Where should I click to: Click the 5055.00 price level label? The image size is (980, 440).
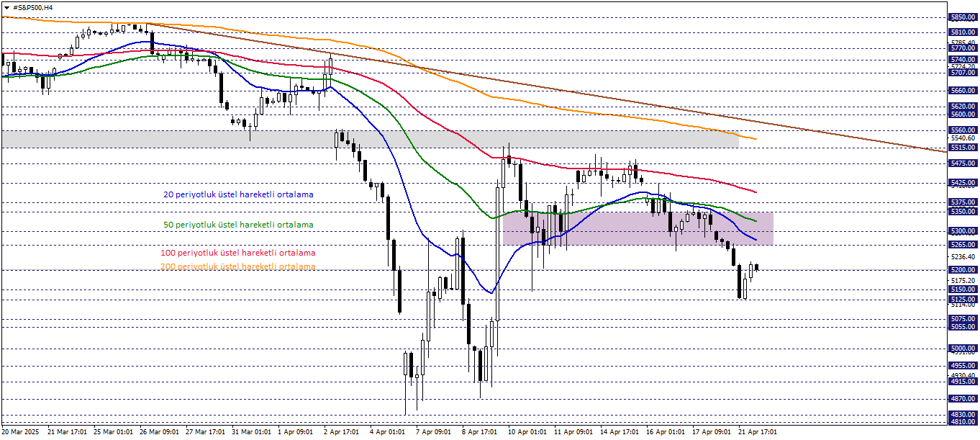[963, 326]
